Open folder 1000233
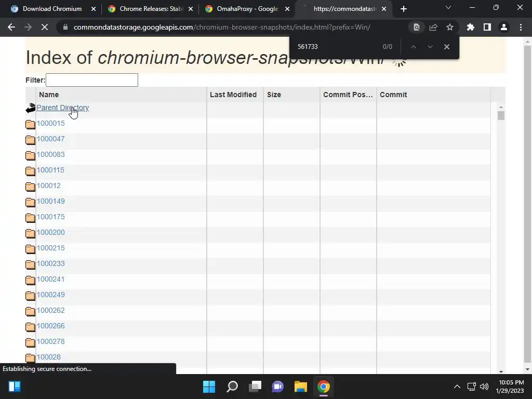The width and height of the screenshot is (532, 399). (50, 263)
